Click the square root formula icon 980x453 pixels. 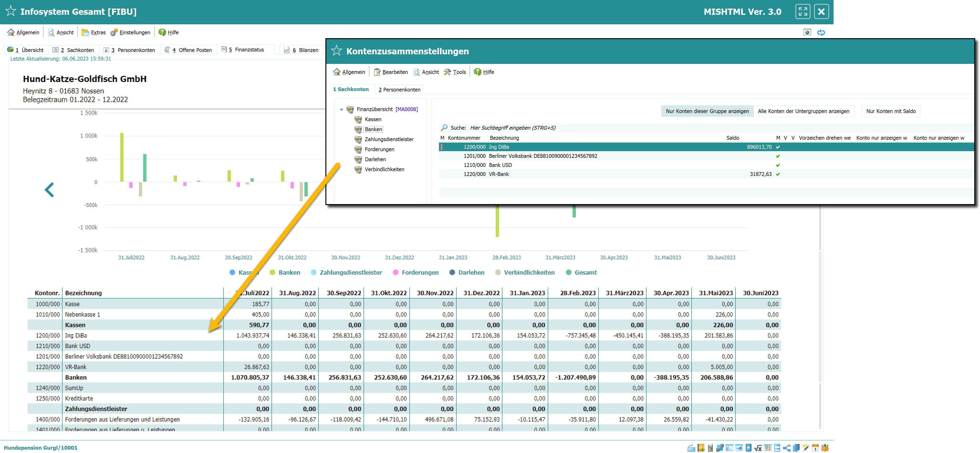point(758,448)
